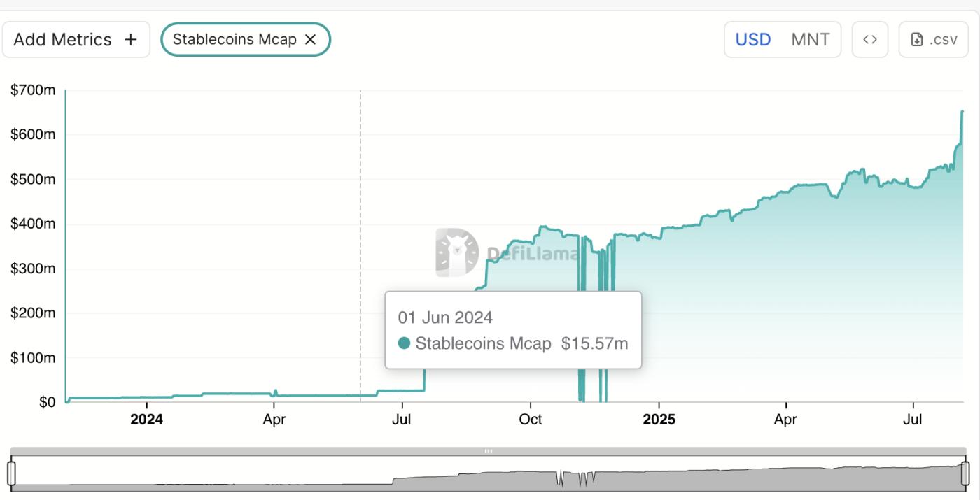Viewport: 980px width, 500px height.
Task: Enable USD currency display
Action: pos(752,39)
